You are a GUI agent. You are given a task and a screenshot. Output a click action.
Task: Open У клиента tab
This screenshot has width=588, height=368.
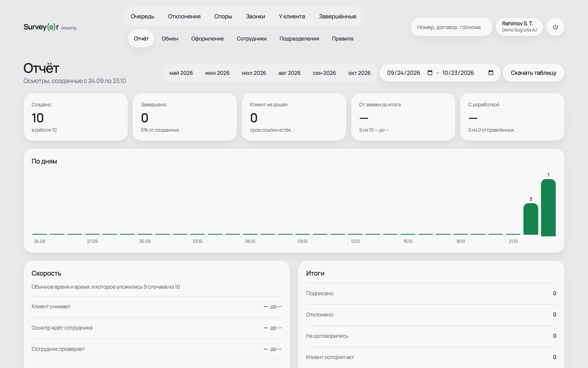click(292, 17)
